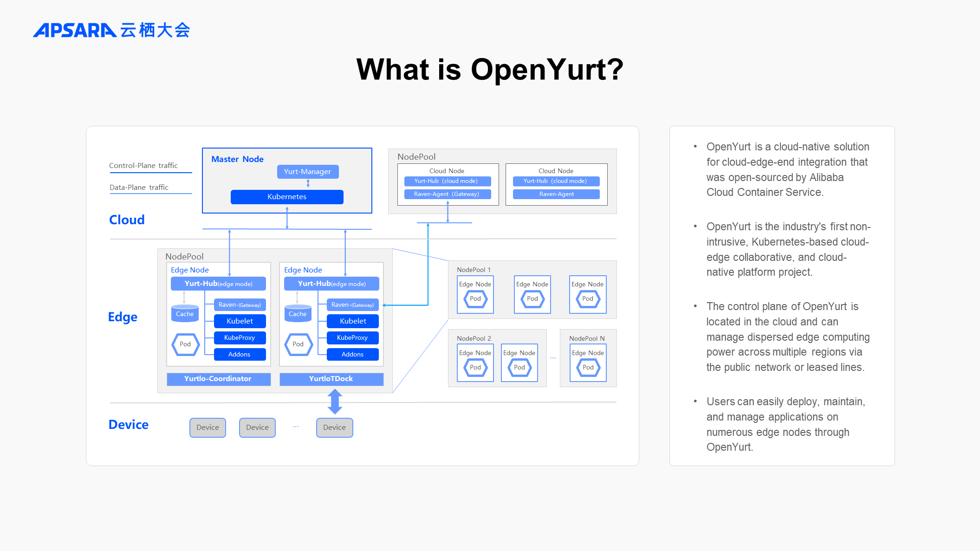Click the Kubelet box in Edge Node above YurtIoTDock
980x551 pixels.
353,321
